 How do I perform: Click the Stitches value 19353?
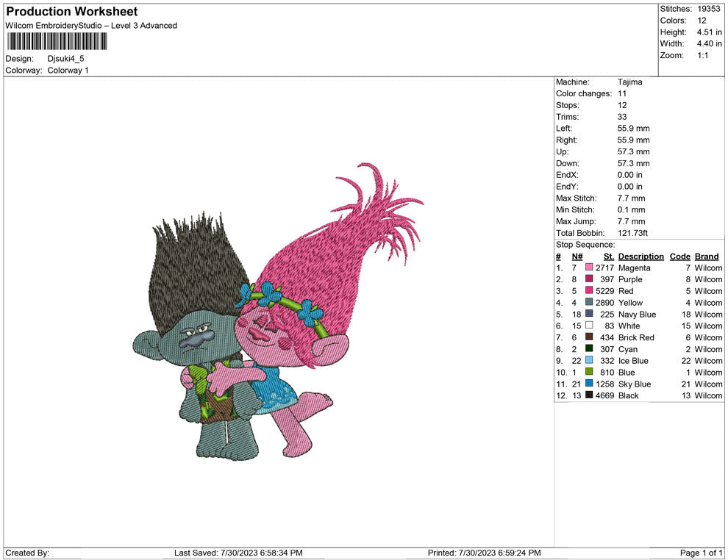(708, 9)
